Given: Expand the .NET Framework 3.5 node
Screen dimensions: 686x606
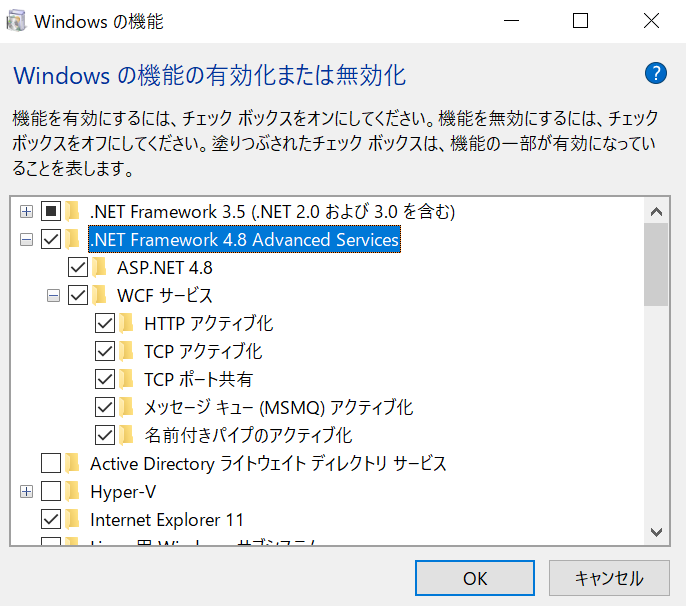Looking at the screenshot, I should pyautogui.click(x=27, y=212).
